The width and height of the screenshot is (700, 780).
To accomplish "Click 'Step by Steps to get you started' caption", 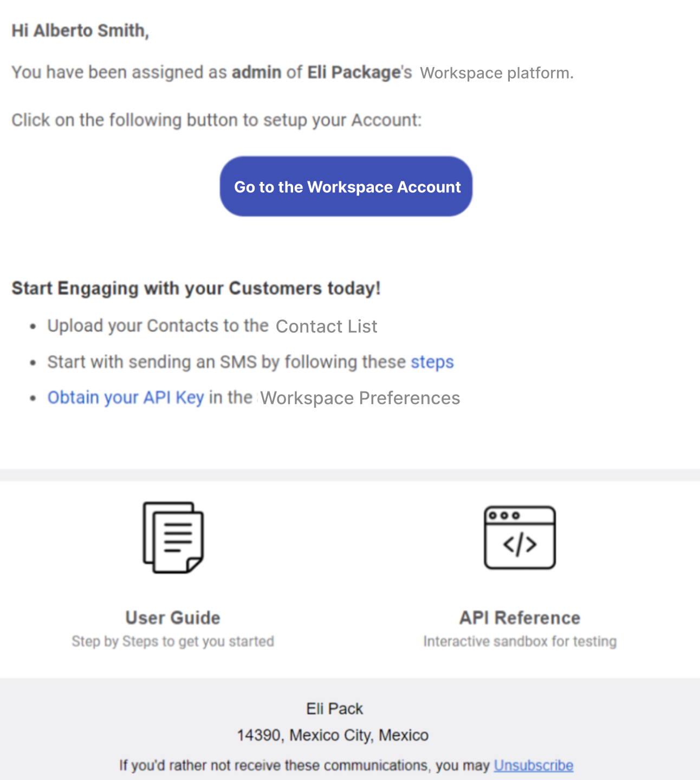I will (173, 641).
